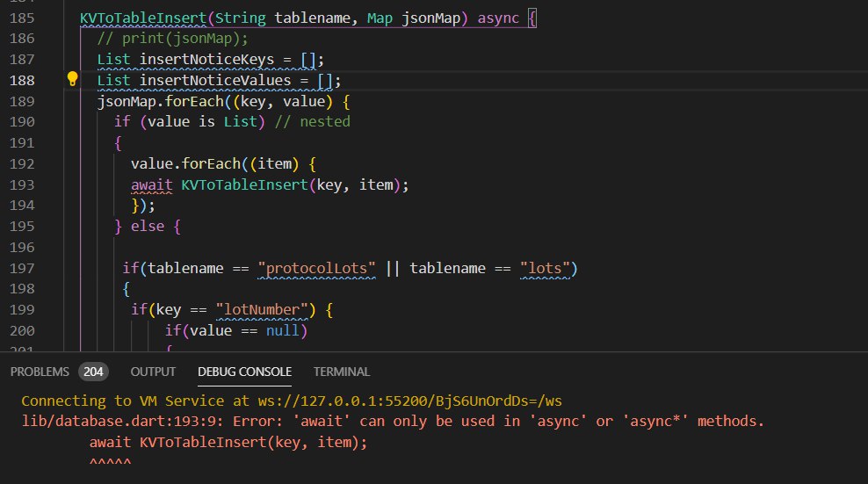Click insertNoticeValues variable on line 188
Image resolution: width=868 pixels, height=484 pixels.
tap(215, 80)
